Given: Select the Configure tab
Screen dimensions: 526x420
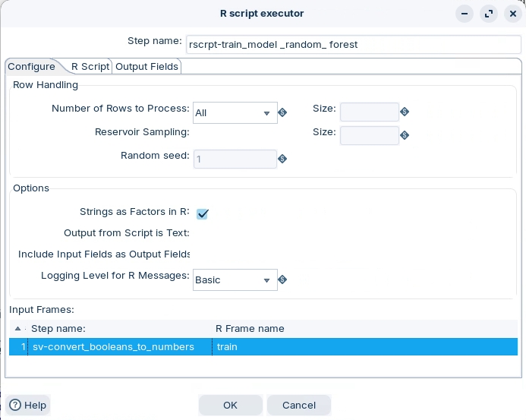Looking at the screenshot, I should (x=31, y=67).
